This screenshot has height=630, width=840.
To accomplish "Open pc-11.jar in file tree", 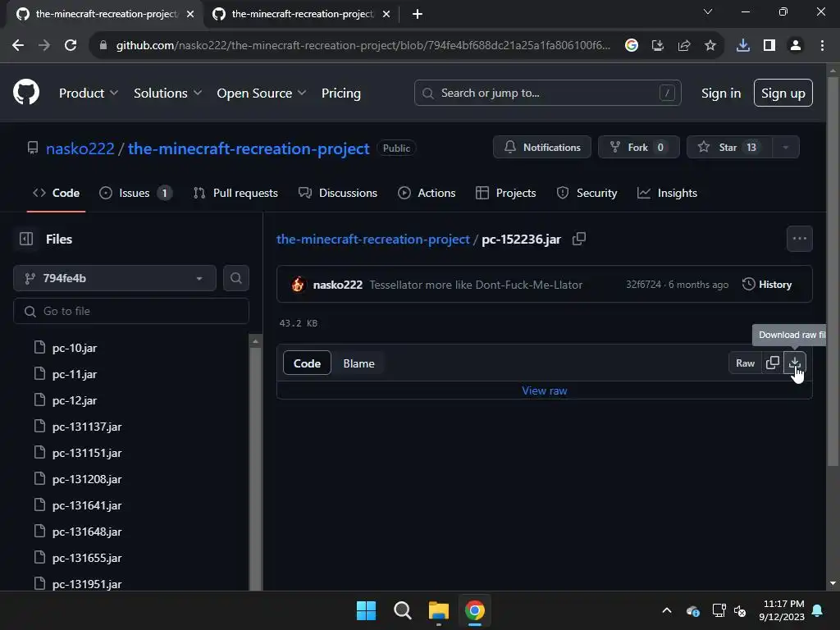I will tap(75, 374).
